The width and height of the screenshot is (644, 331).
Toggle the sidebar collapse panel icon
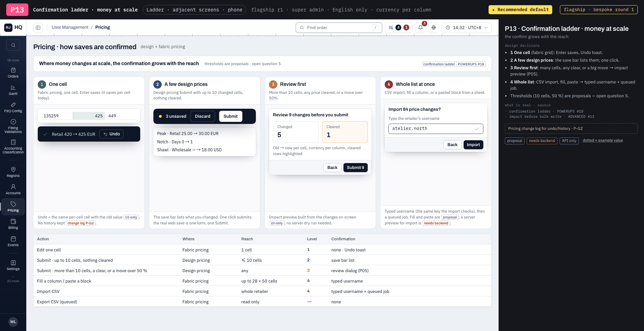pos(38,28)
